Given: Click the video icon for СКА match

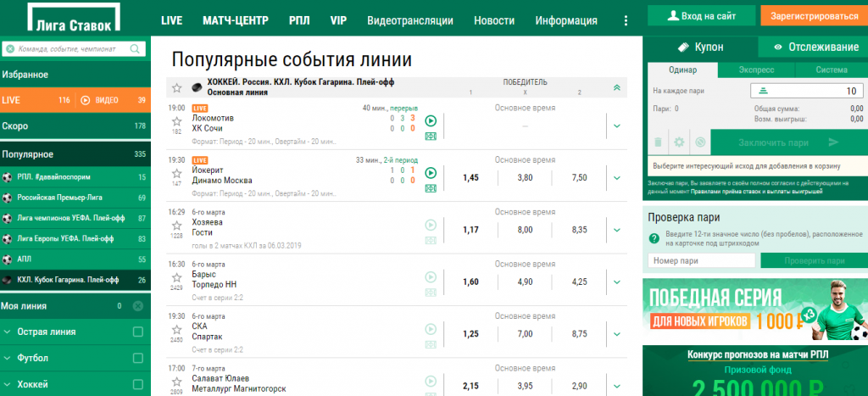Looking at the screenshot, I should (x=431, y=329).
